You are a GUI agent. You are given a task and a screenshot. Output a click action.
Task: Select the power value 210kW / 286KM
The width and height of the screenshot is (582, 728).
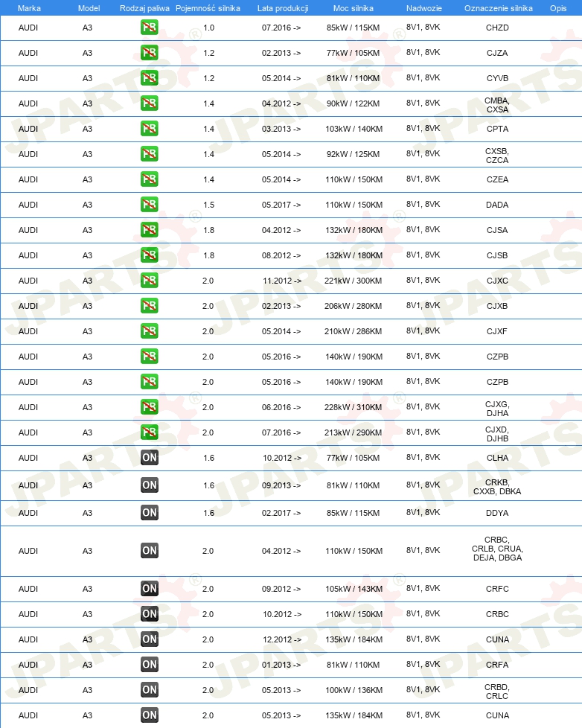tap(354, 331)
